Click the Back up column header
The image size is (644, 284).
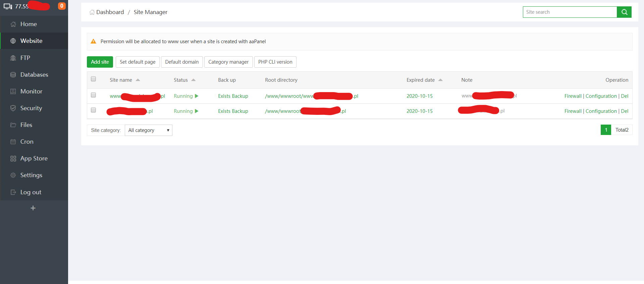[x=227, y=80]
